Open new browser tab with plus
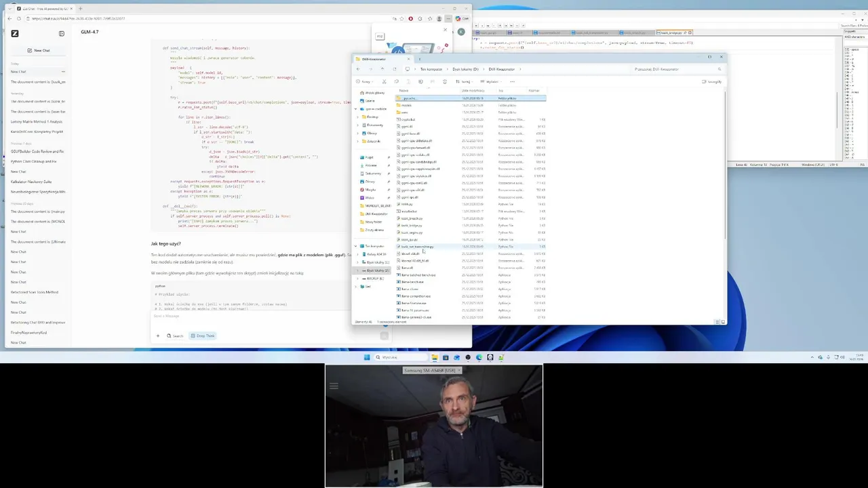Image resolution: width=868 pixels, height=488 pixels. click(x=80, y=9)
